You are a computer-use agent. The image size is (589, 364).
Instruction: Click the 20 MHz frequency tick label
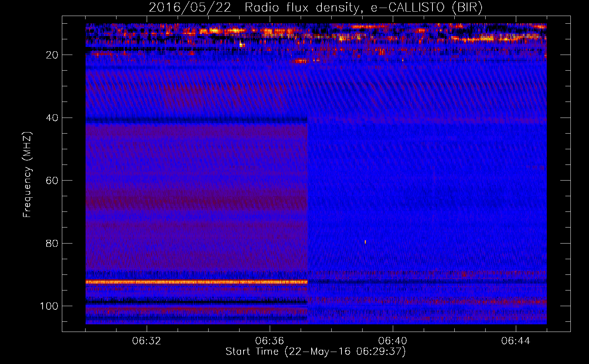click(52, 55)
